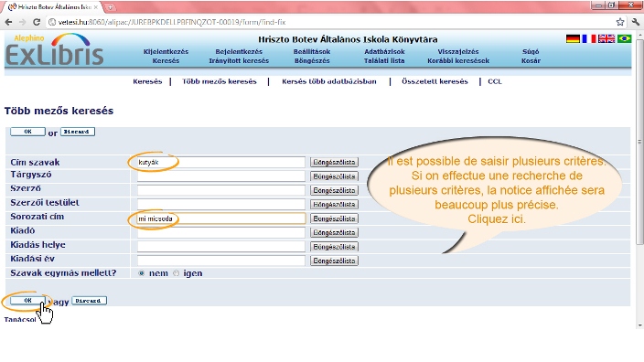Open a new browser tab
Screen dimensions: 644x362
(x=110, y=7)
